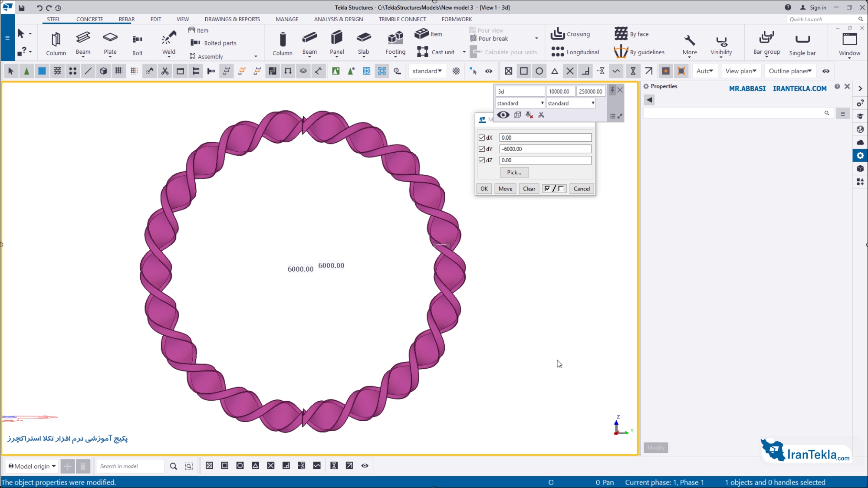868x488 pixels.
Task: Choose the Plate tool
Action: (x=110, y=43)
